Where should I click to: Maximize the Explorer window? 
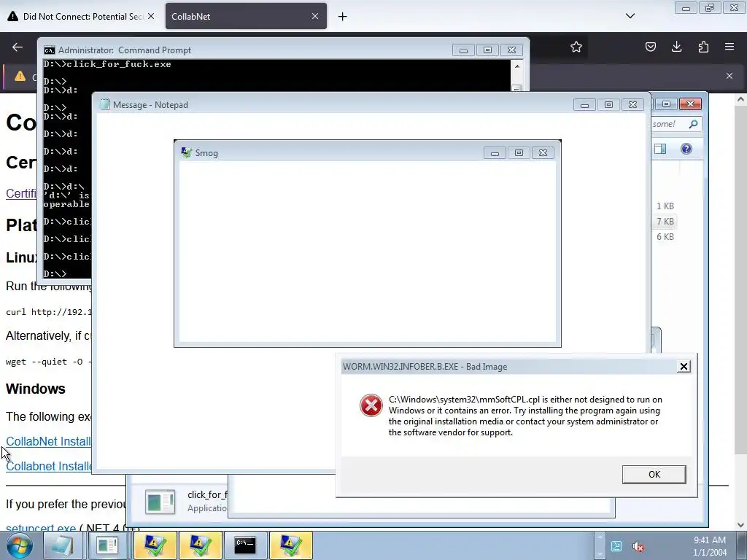point(666,104)
